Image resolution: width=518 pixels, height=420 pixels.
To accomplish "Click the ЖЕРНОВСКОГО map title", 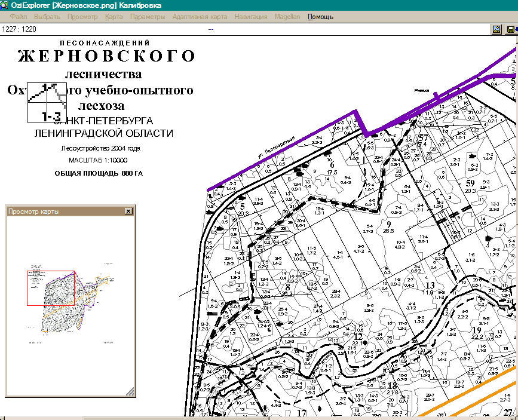I will 106,56.
